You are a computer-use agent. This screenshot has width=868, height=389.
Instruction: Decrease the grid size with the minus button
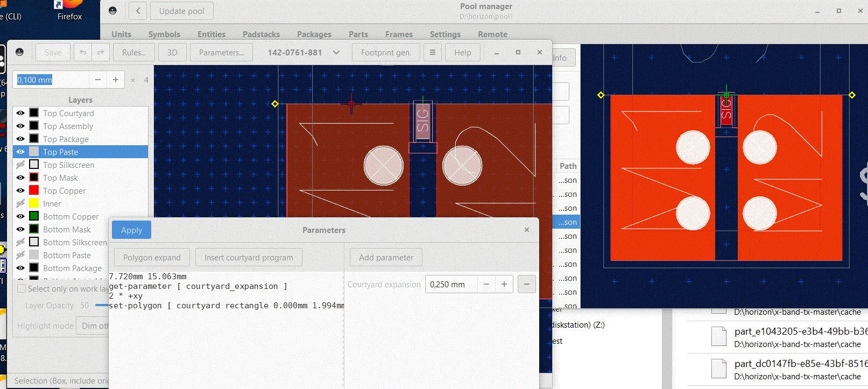[98, 80]
